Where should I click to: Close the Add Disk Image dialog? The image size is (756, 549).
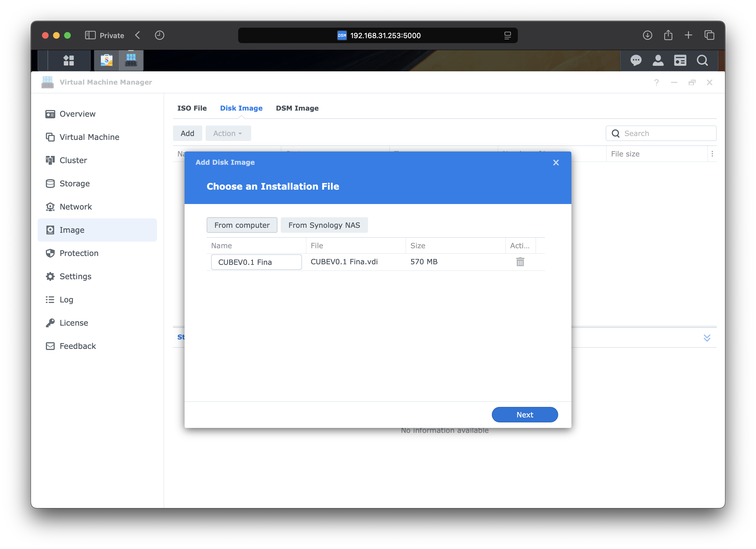pyautogui.click(x=556, y=163)
